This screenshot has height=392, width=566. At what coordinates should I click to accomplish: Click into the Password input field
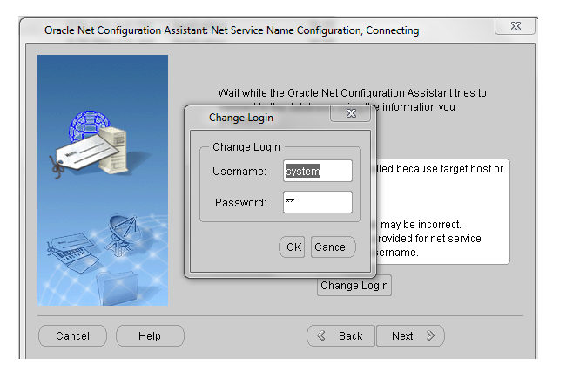[317, 203]
